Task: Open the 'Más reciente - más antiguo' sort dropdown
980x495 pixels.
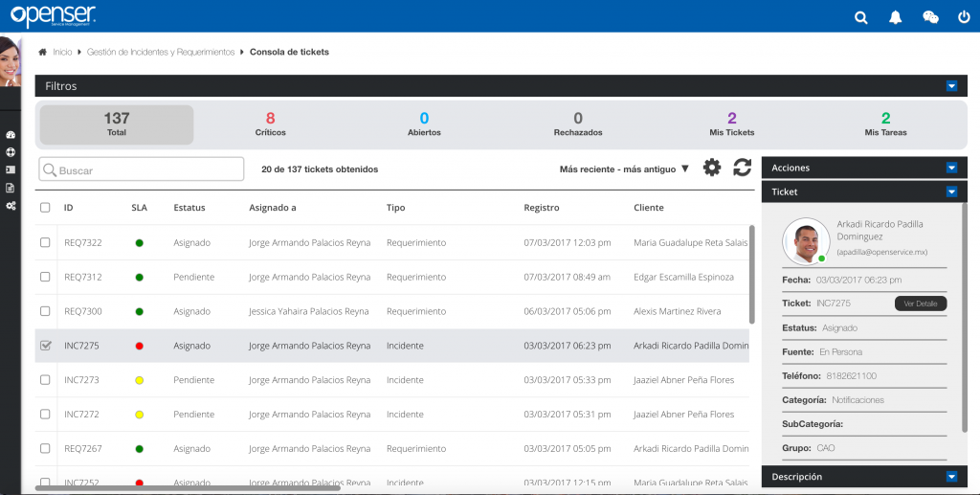Action: [624, 169]
